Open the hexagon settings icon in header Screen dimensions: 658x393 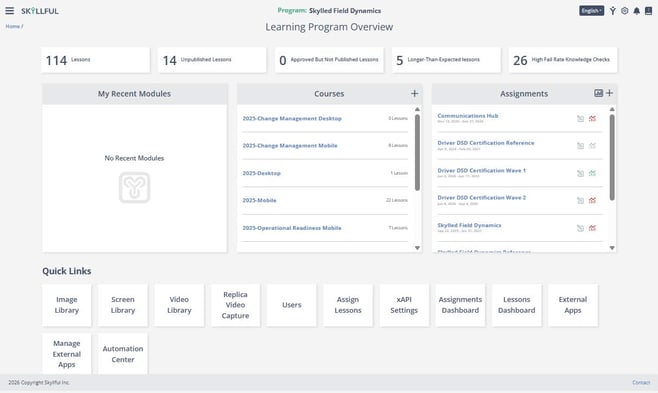click(x=624, y=11)
